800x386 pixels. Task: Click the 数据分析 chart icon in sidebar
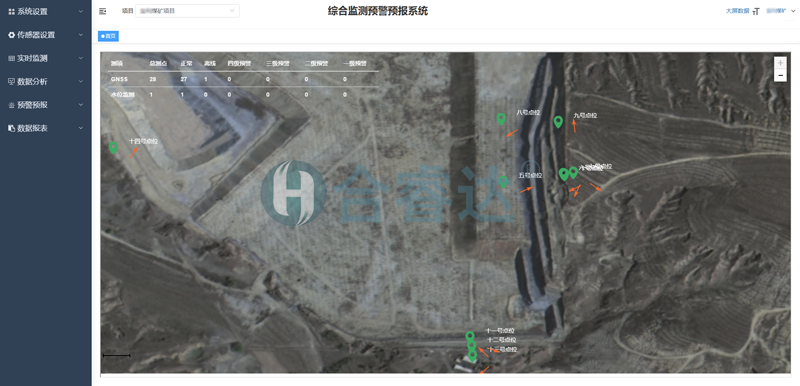11,82
